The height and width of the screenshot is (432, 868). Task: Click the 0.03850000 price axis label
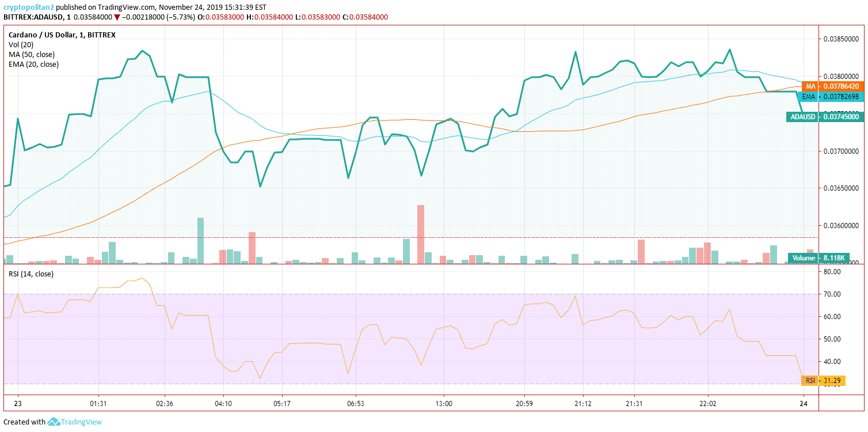(x=841, y=39)
